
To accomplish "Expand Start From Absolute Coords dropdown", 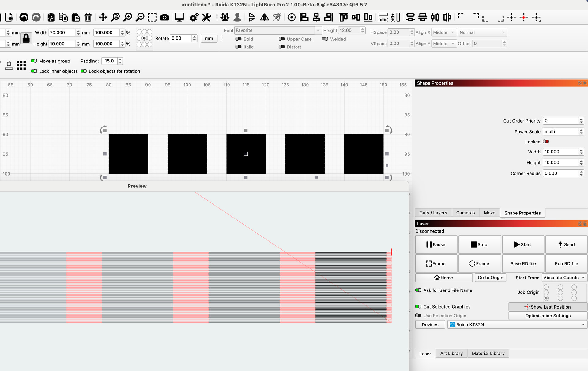I will pyautogui.click(x=564, y=278).
